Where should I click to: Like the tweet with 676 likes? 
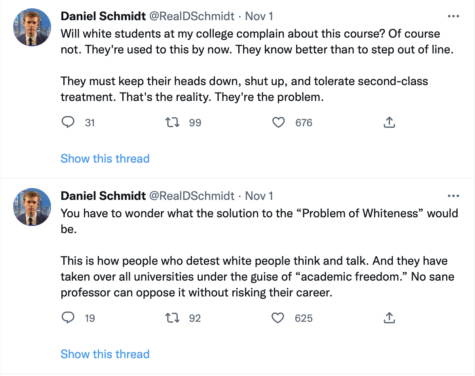(x=278, y=122)
